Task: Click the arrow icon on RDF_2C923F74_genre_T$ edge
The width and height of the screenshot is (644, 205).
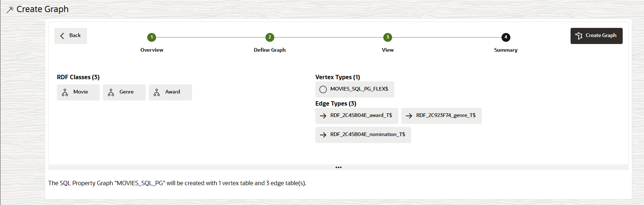Action: (x=409, y=116)
